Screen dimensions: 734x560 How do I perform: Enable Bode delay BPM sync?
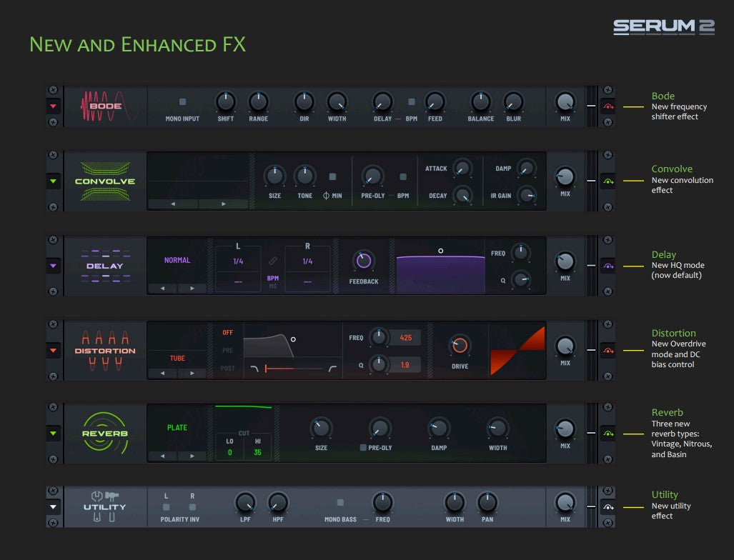pos(412,101)
